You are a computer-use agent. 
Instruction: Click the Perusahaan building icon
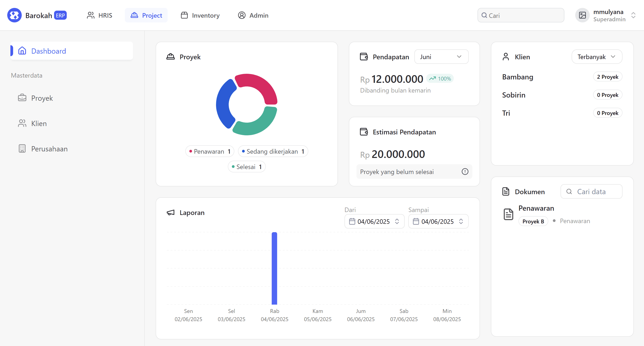coord(22,149)
